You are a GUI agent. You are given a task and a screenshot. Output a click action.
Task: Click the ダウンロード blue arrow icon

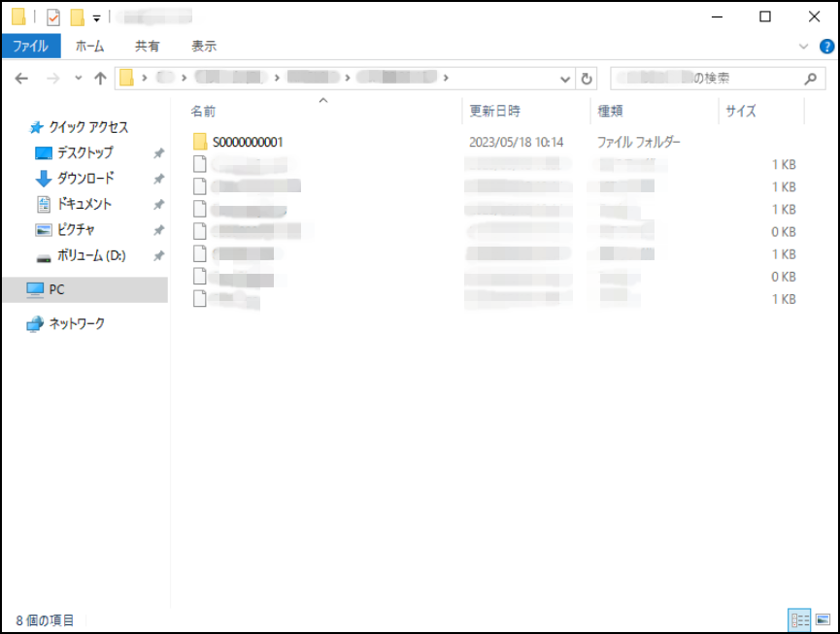(x=44, y=179)
